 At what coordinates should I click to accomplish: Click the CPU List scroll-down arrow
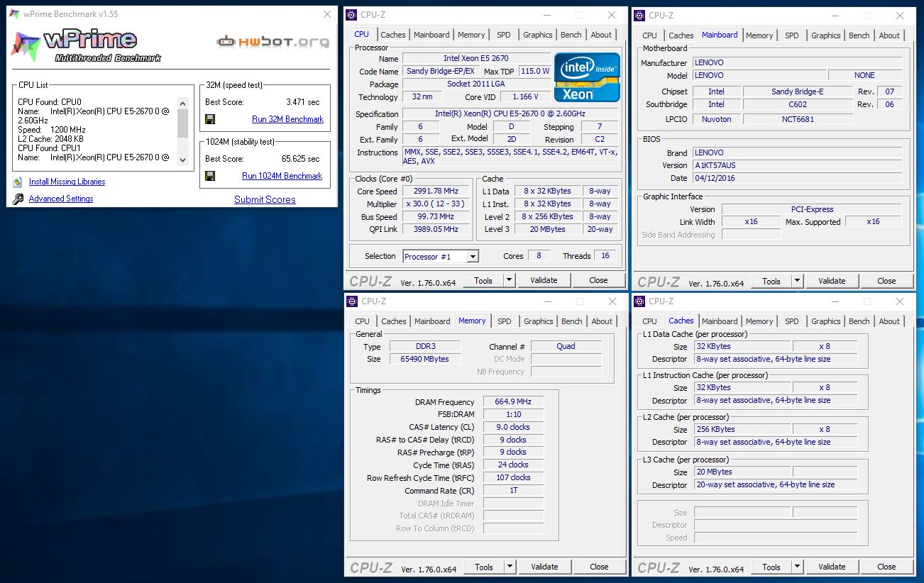[x=183, y=160]
